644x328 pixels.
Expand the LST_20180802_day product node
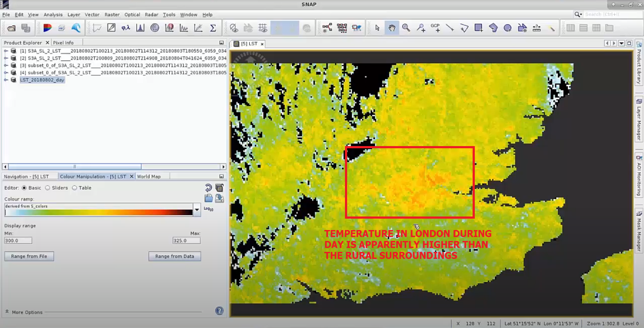click(6, 80)
